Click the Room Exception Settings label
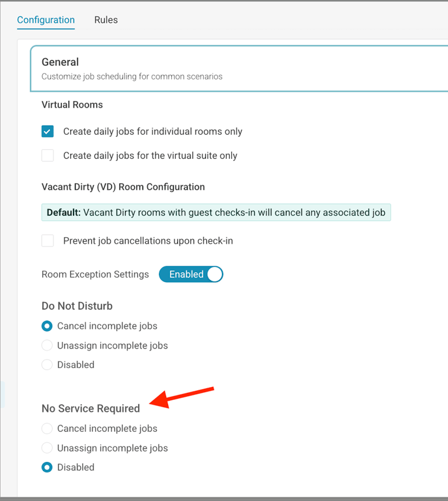Image resolution: width=448 pixels, height=501 pixels. 95,274
